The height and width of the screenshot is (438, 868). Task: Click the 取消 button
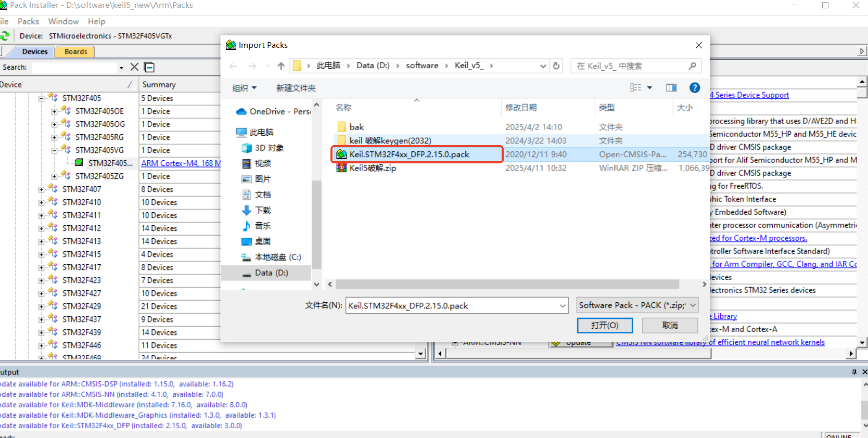pos(670,325)
